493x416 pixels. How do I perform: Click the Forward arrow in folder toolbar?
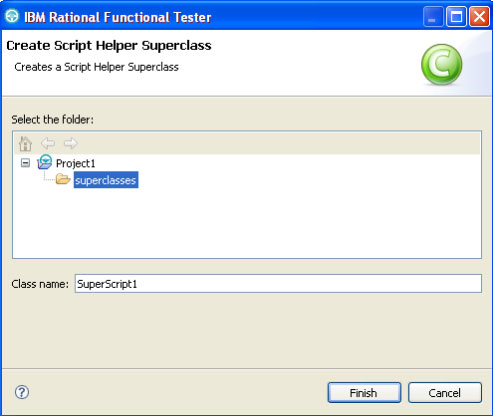[71, 143]
